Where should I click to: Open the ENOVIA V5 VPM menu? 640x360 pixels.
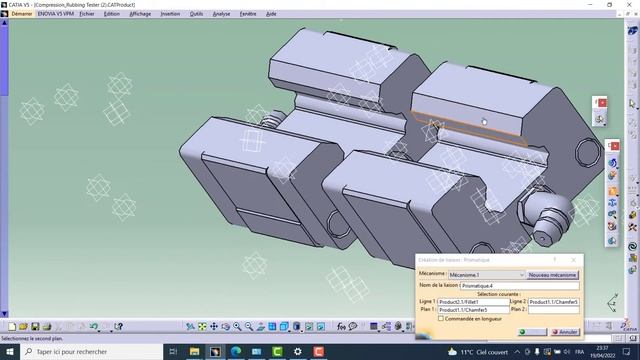tap(56, 14)
